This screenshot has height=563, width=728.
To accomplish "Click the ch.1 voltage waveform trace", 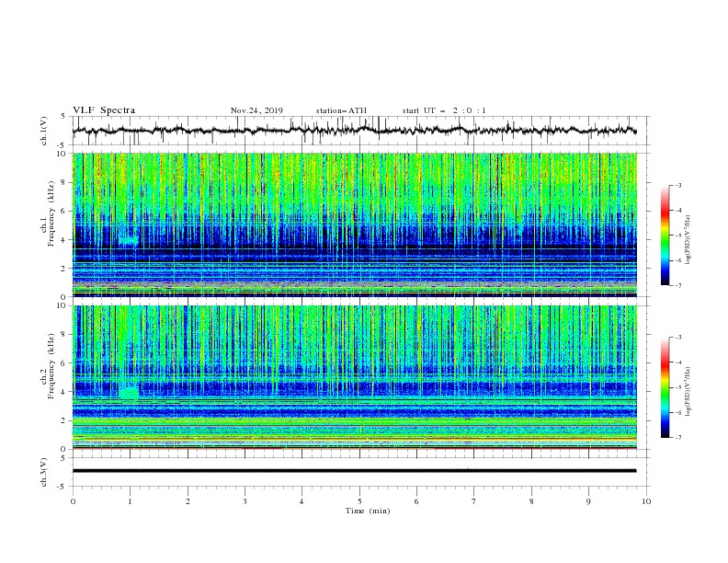I will [355, 131].
